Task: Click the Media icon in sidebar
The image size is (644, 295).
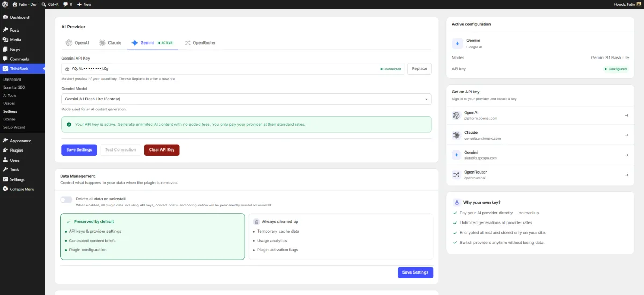Action: 5,40
